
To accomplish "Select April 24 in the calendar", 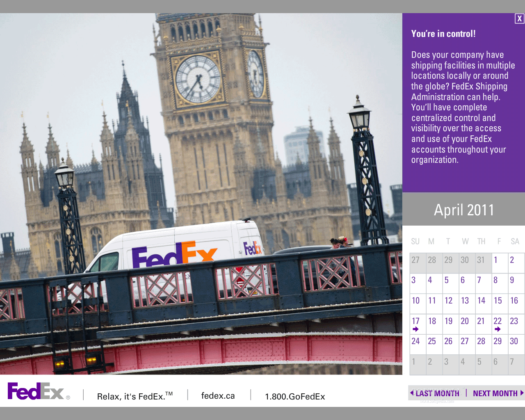I will 418,344.
